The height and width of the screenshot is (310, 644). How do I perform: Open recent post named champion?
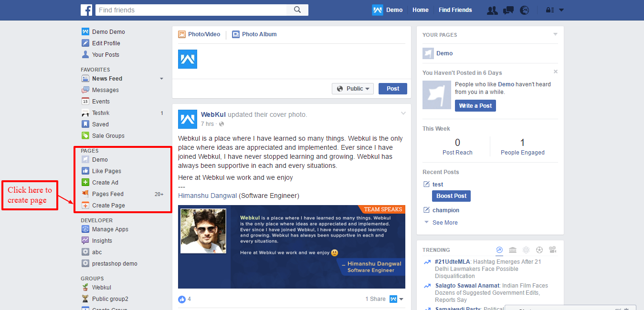point(446,210)
